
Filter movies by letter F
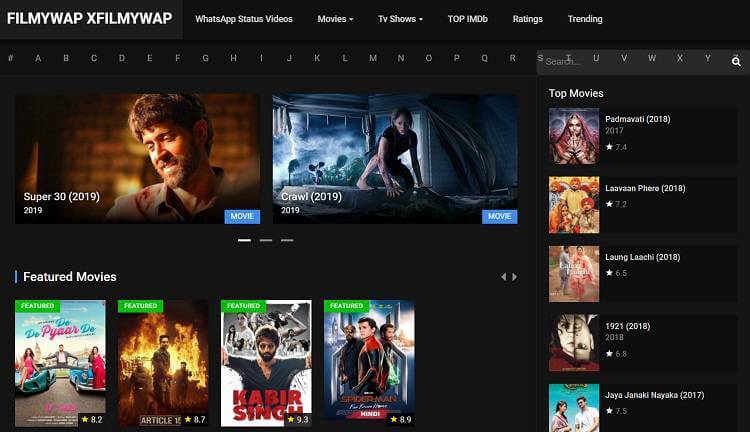point(177,58)
